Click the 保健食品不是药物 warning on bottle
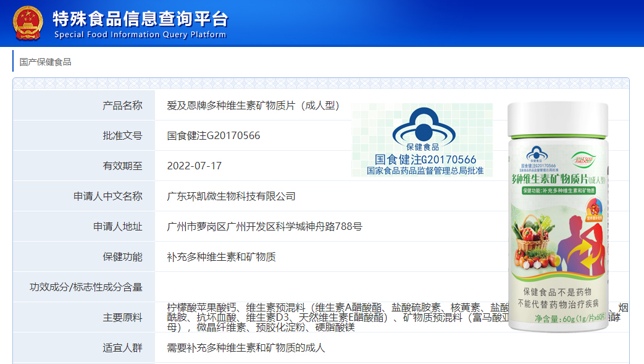The height and width of the screenshot is (364, 644). (557, 291)
